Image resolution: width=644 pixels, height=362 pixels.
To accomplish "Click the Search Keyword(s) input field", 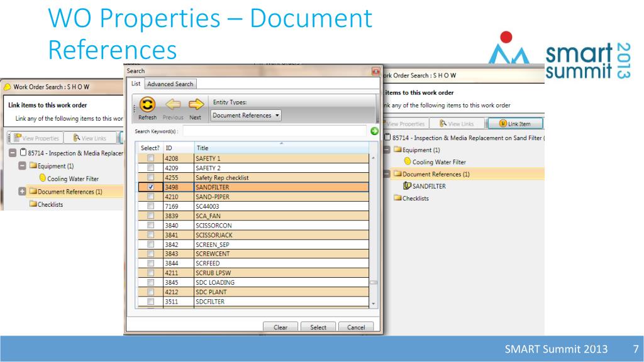I will (x=274, y=131).
